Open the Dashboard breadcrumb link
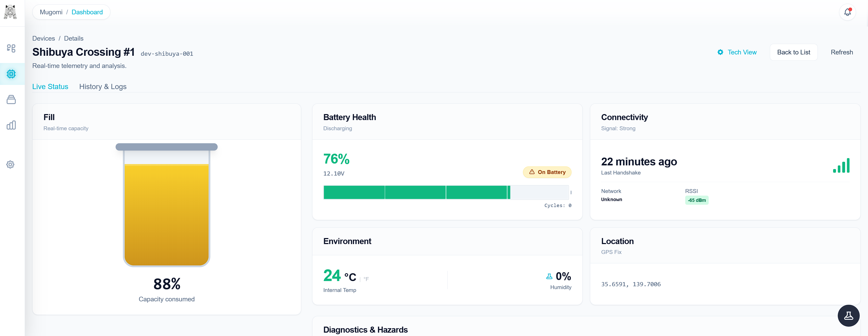Image resolution: width=868 pixels, height=336 pixels. click(87, 12)
